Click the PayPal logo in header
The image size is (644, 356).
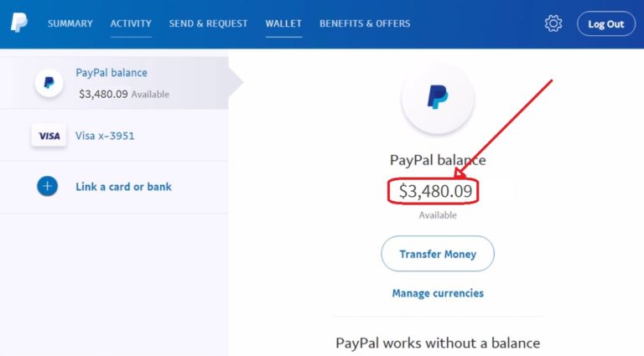19,23
